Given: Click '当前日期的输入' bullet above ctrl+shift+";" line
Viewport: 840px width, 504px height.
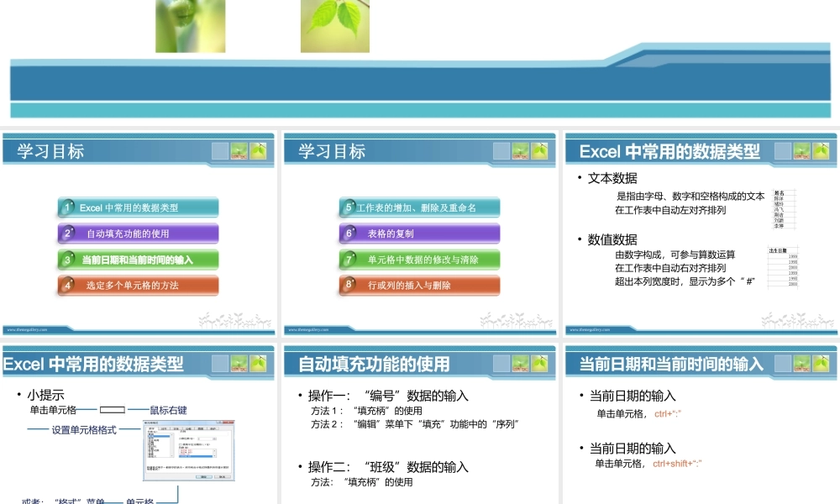Looking at the screenshot, I should click(633, 449).
